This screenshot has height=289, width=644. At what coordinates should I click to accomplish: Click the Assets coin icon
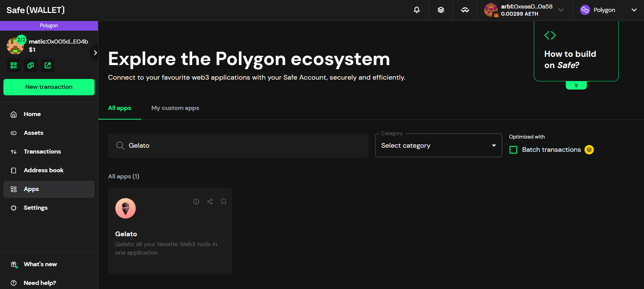point(14,133)
